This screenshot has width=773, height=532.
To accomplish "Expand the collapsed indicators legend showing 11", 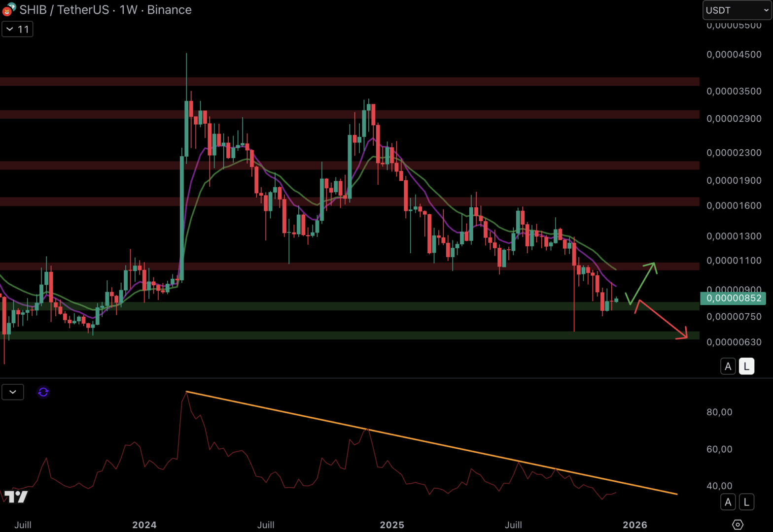I will click(17, 30).
